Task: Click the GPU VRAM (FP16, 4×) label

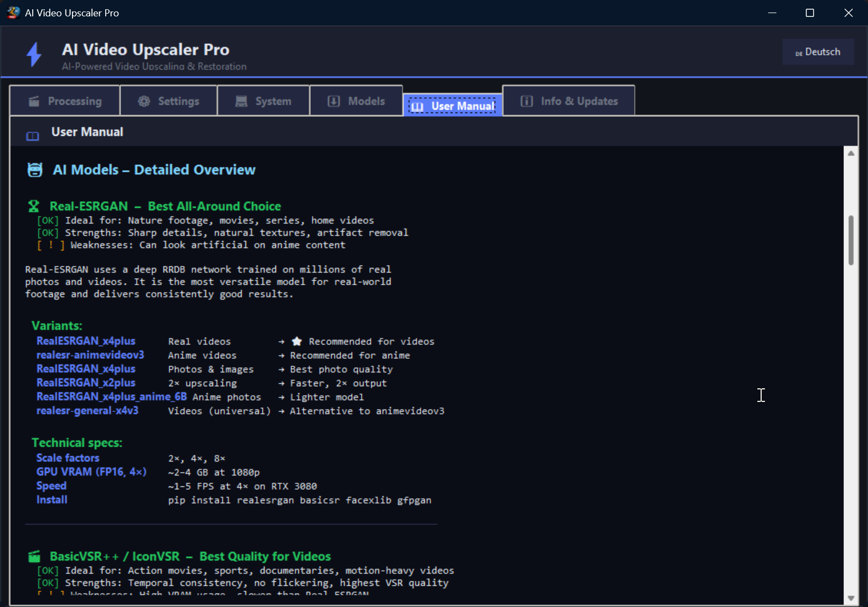Action: click(x=91, y=472)
